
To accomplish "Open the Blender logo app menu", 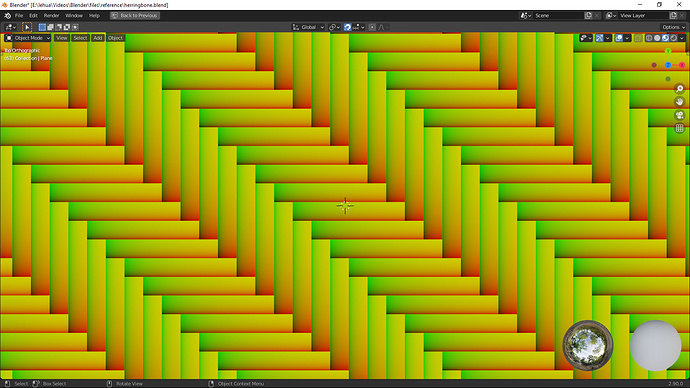I will click(x=7, y=15).
